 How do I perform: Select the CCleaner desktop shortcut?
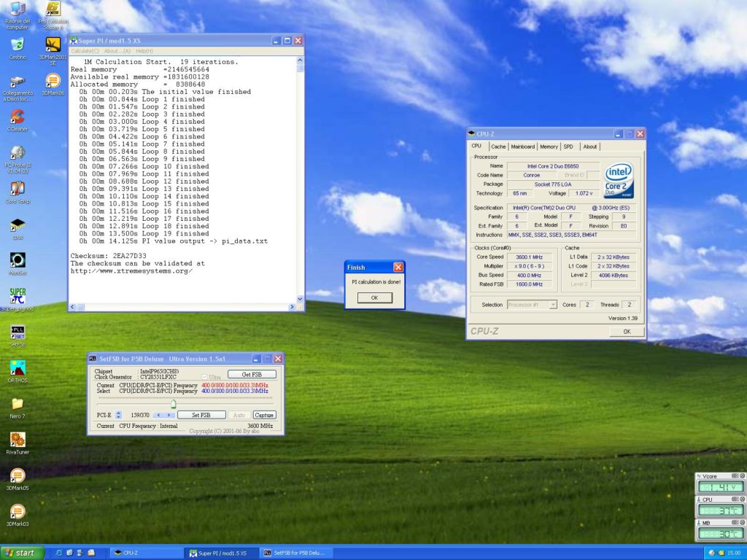point(18,120)
